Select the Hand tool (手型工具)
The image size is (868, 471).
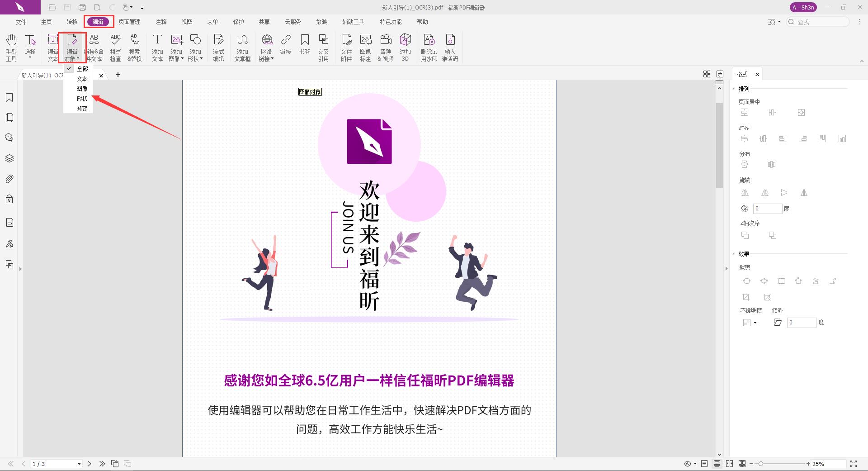(x=11, y=47)
